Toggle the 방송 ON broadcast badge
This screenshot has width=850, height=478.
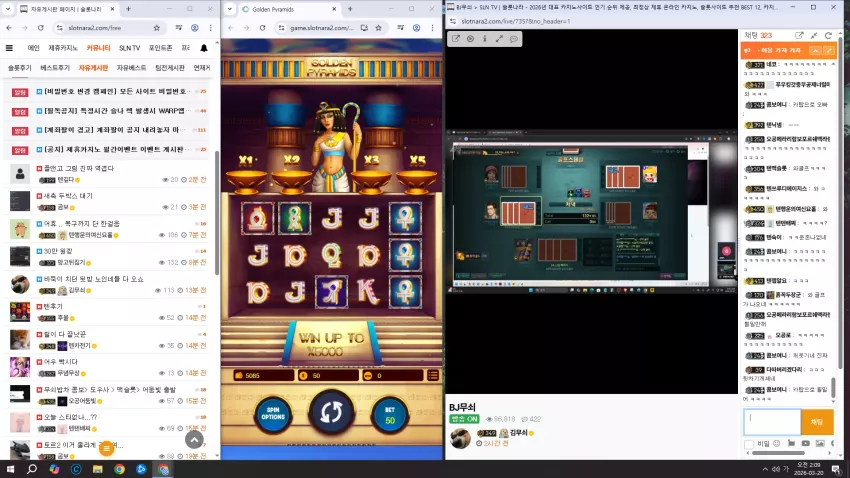point(464,419)
